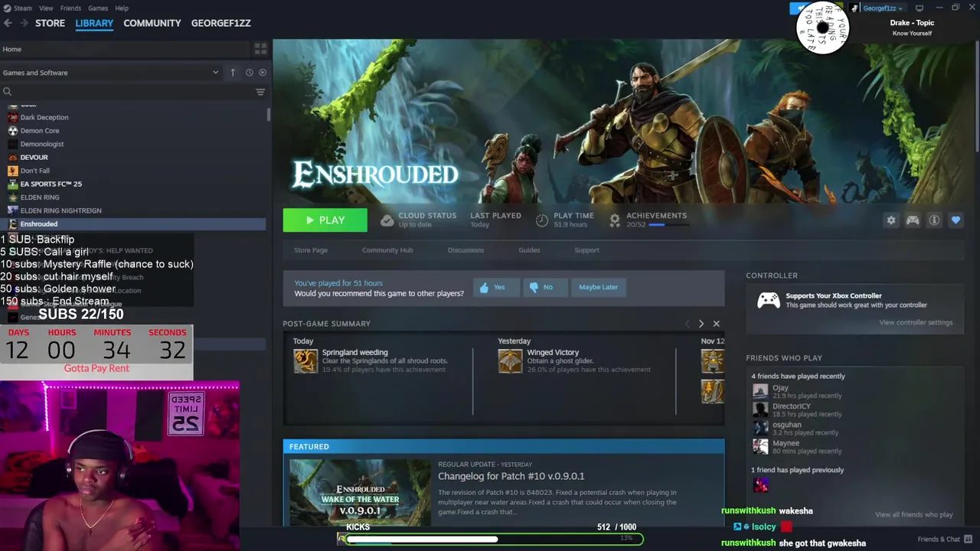Image resolution: width=980 pixels, height=551 pixels.
Task: Open Changelog for Patch #10 v.0.9.0.1 headline
Action: [511, 476]
